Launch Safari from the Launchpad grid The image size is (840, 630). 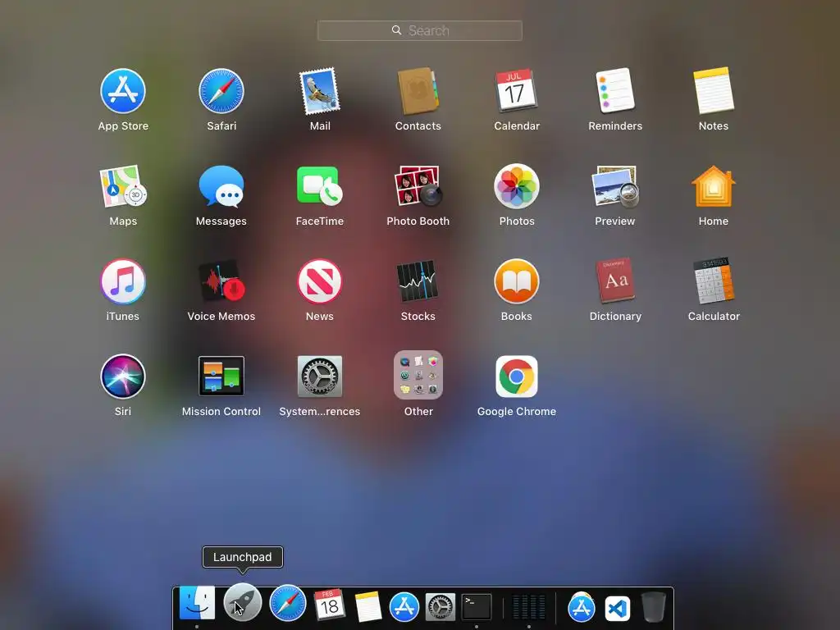coord(221,91)
